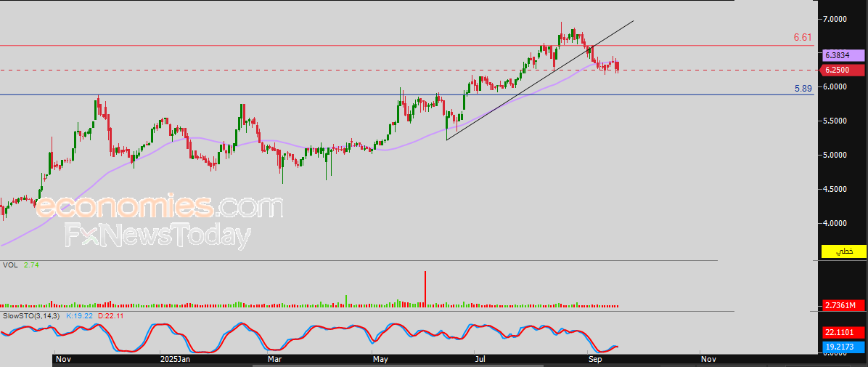Click the 5.89 support level label
The width and height of the screenshot is (868, 367).
tap(803, 88)
